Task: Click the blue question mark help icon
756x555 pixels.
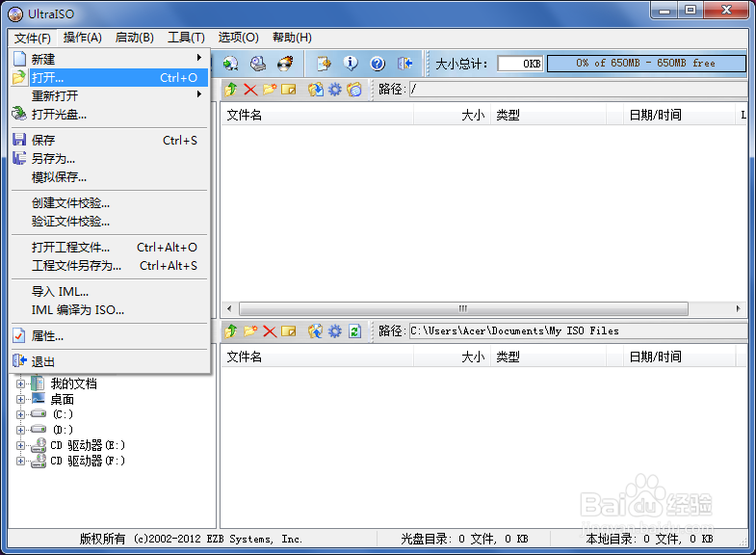Action: (378, 64)
